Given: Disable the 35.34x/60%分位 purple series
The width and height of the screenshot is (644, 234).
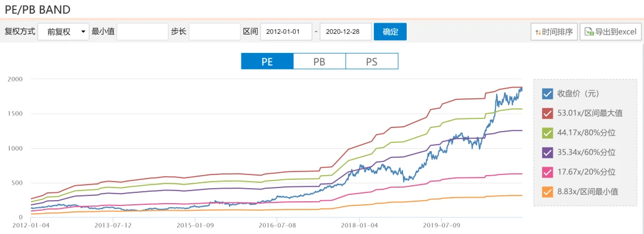Looking at the screenshot, I should coord(547,152).
